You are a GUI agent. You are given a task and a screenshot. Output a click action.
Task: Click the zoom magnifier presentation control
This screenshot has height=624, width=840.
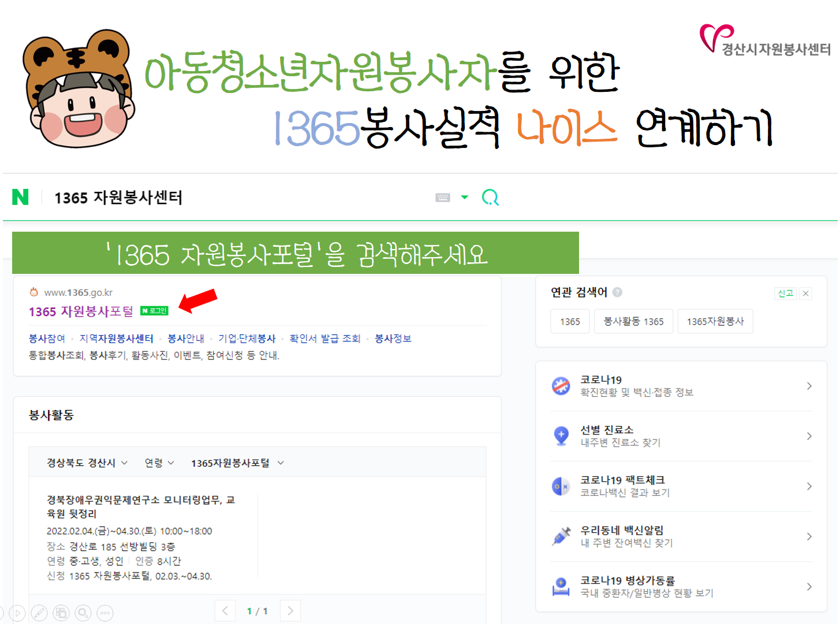point(83,612)
